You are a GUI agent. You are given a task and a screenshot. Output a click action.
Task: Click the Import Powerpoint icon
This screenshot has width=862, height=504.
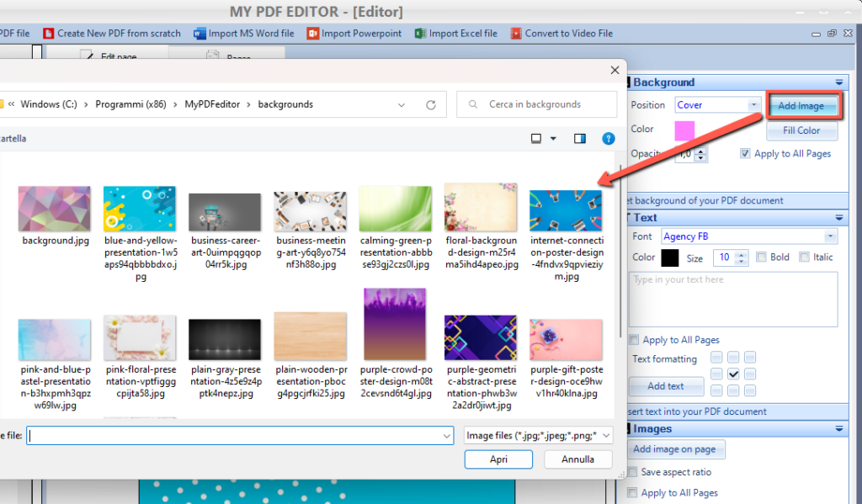[313, 34]
